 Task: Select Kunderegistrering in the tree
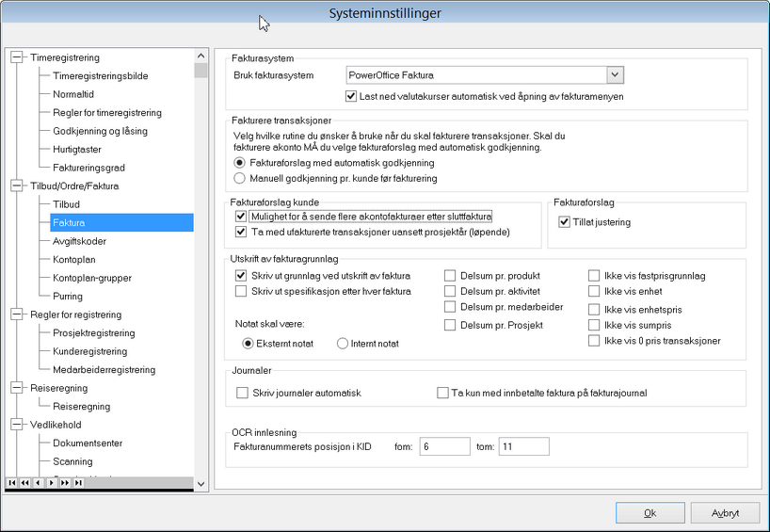(89, 351)
